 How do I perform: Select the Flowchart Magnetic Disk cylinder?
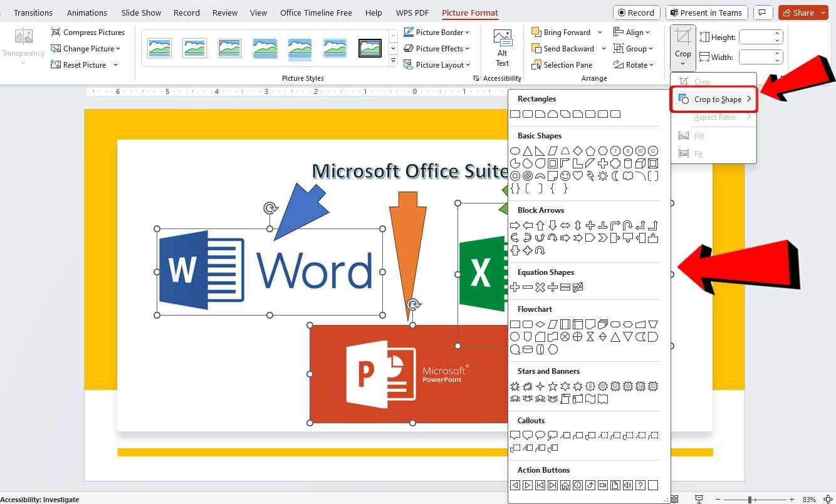[528, 349]
